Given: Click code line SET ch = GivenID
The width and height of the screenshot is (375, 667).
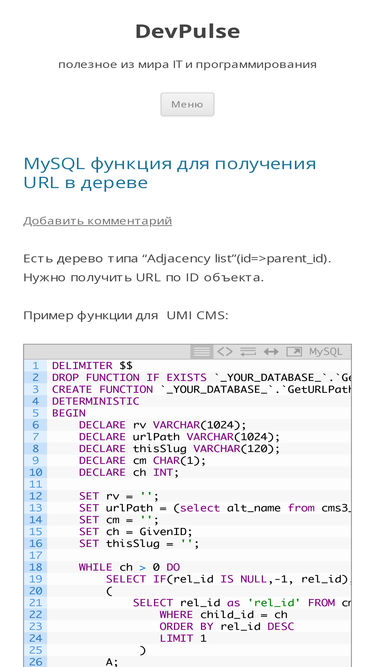Looking at the screenshot, I should pos(136,532).
